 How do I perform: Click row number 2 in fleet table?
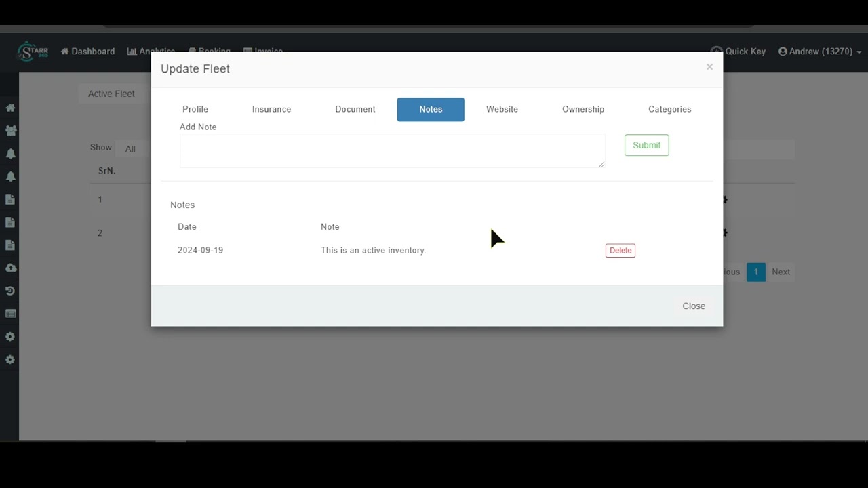pos(100,233)
